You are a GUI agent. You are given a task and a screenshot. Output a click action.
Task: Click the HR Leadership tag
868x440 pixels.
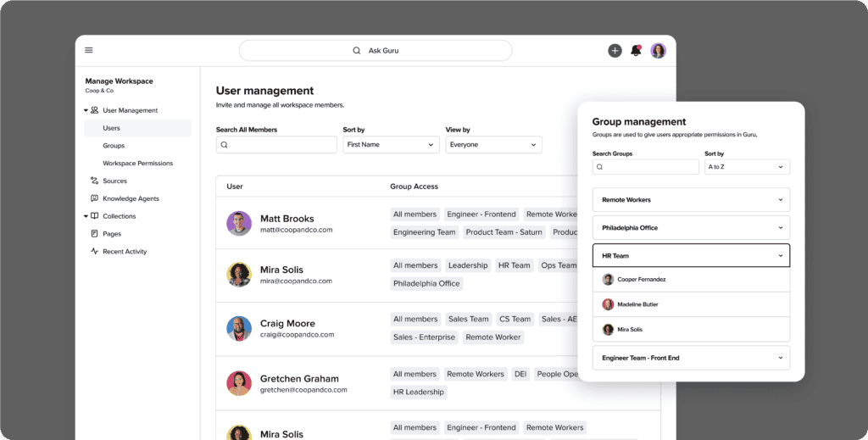[x=419, y=393]
